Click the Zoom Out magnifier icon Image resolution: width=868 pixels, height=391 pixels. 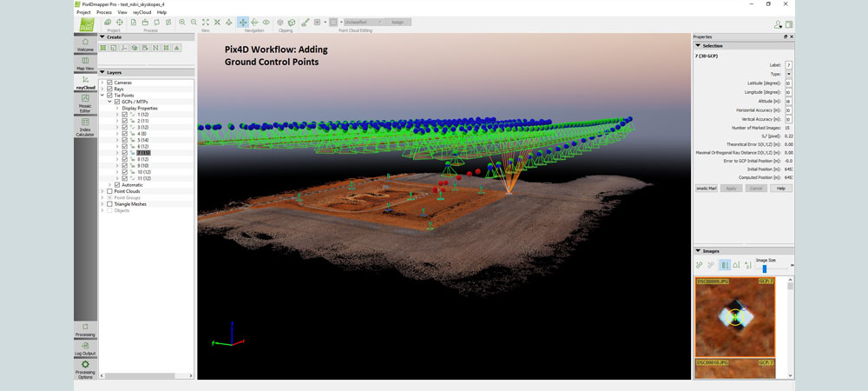(194, 22)
